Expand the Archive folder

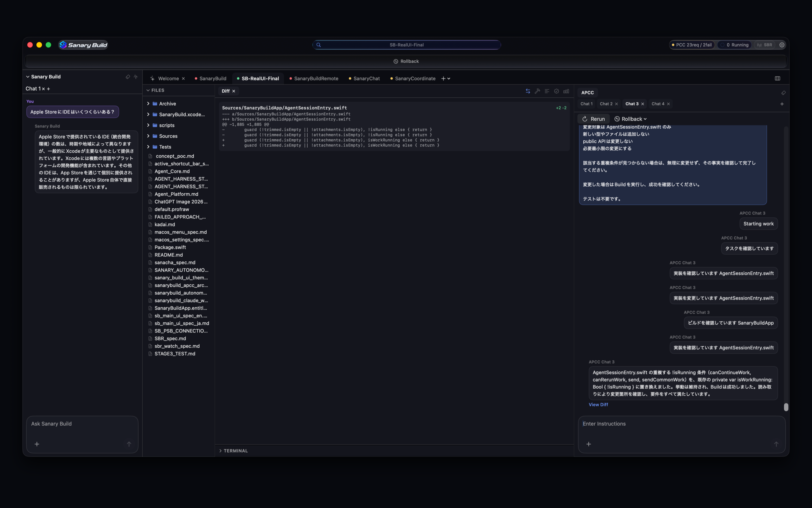(148, 104)
